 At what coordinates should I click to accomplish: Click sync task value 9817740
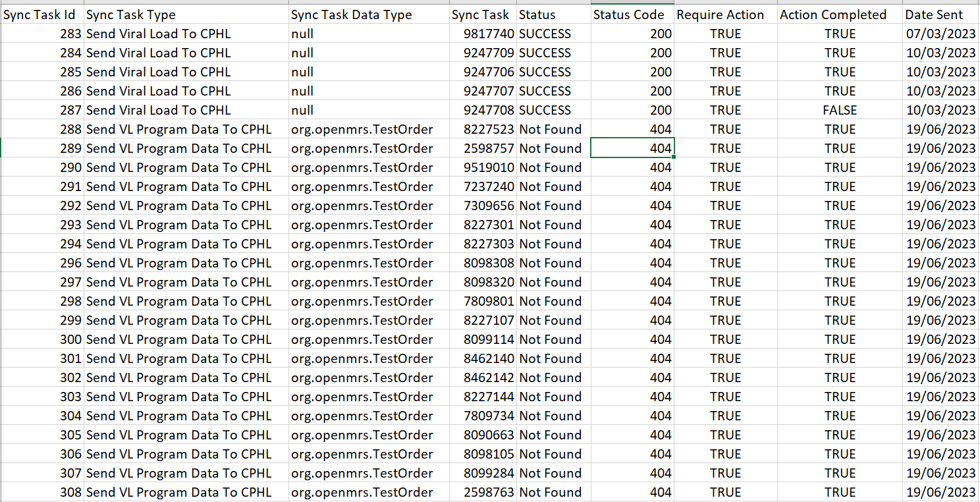pyautogui.click(x=483, y=34)
